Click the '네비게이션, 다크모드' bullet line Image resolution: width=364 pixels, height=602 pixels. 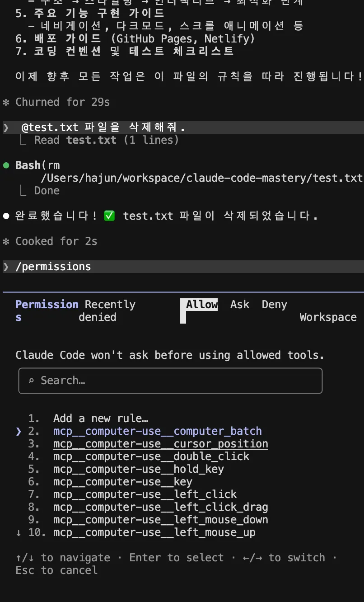pos(165,26)
